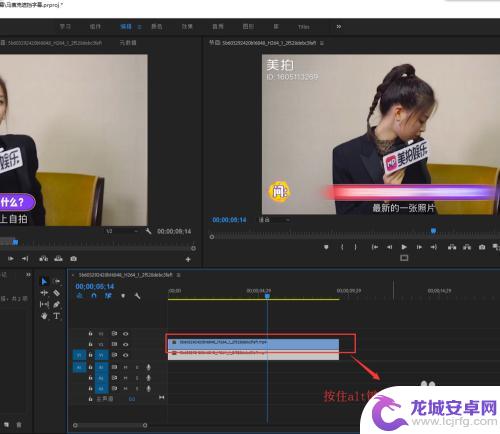This screenshot has height=434, width=500.
Task: Select the Type (T) tool
Action: click(x=56, y=316)
